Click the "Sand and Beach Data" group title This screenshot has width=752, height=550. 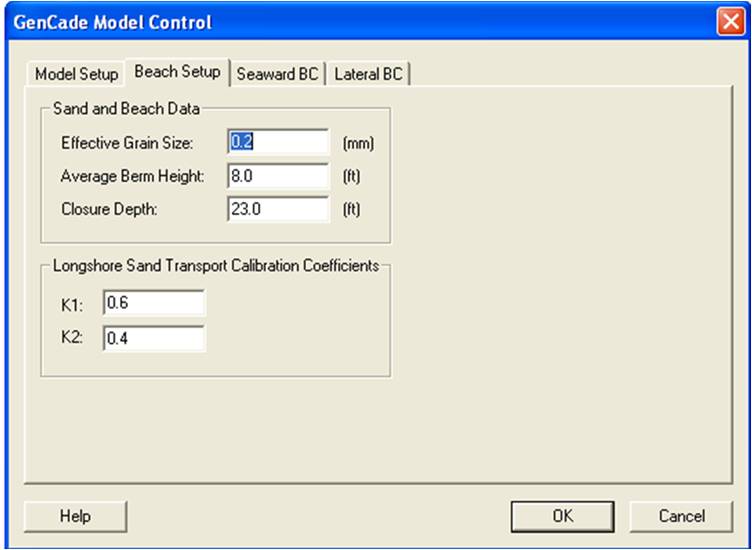click(126, 109)
